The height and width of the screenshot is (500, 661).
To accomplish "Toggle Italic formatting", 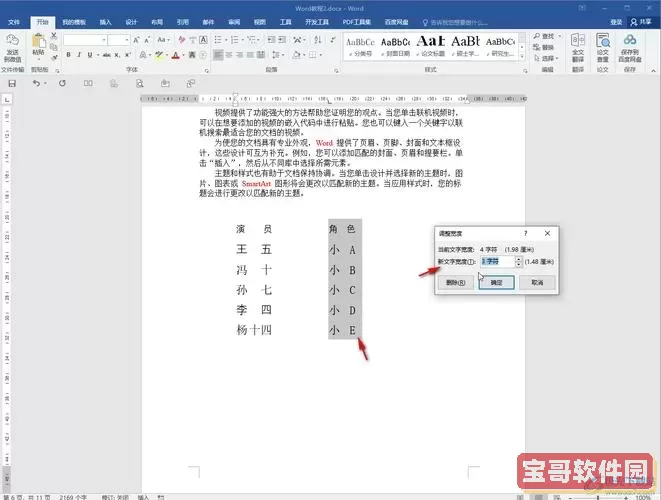I will point(79,55).
